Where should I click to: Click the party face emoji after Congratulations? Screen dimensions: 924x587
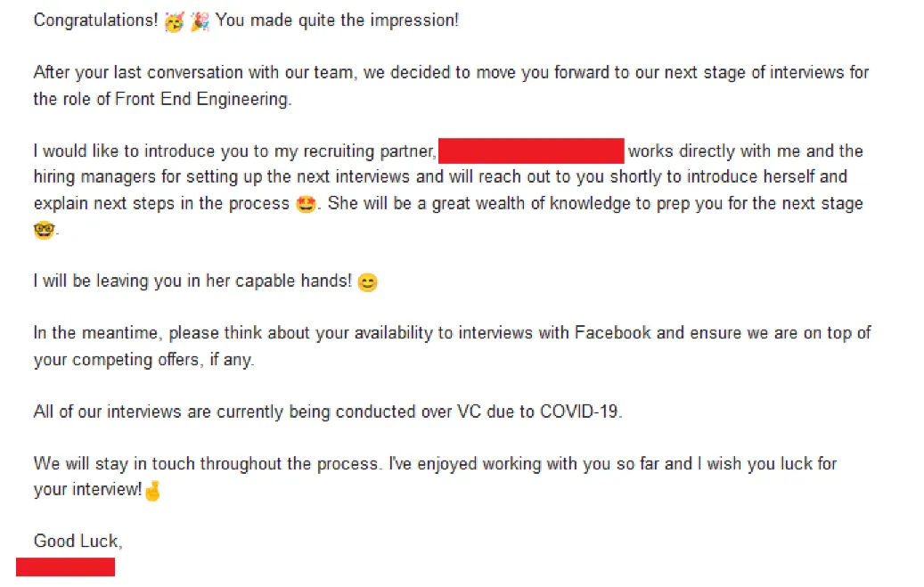pos(174,22)
